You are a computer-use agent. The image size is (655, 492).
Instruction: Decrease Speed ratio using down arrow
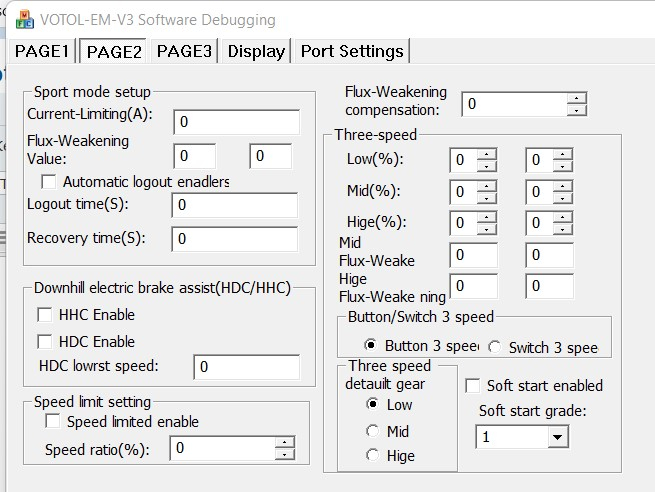coord(285,454)
